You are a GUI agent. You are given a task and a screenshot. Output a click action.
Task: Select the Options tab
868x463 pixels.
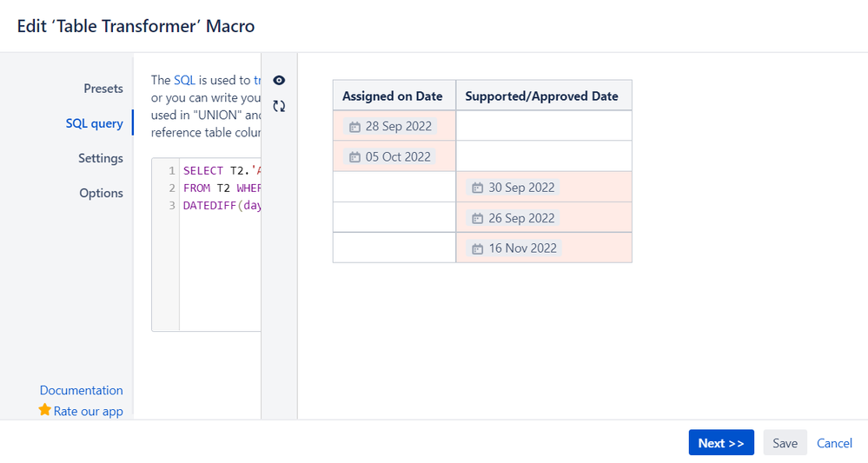[101, 193]
